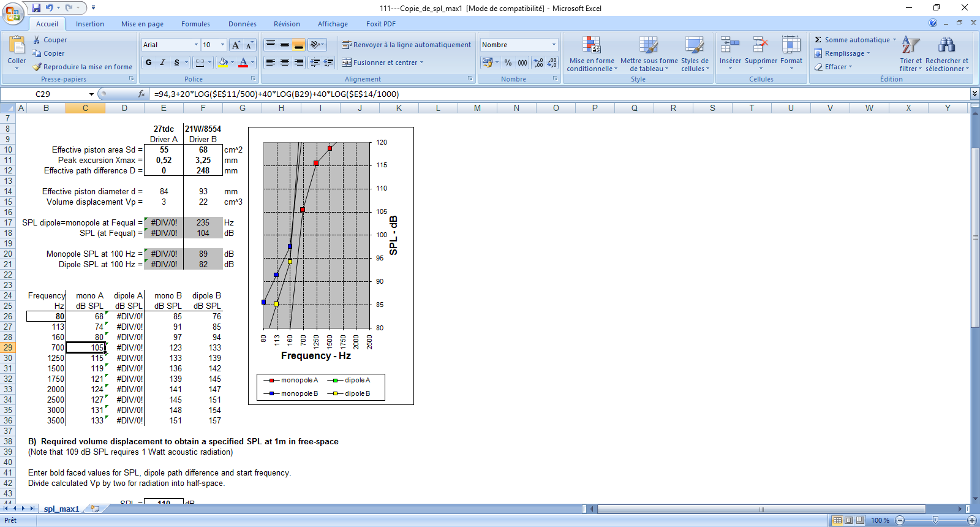Open the Nombre format dropdown
Image resolution: width=980 pixels, height=527 pixels.
point(554,45)
